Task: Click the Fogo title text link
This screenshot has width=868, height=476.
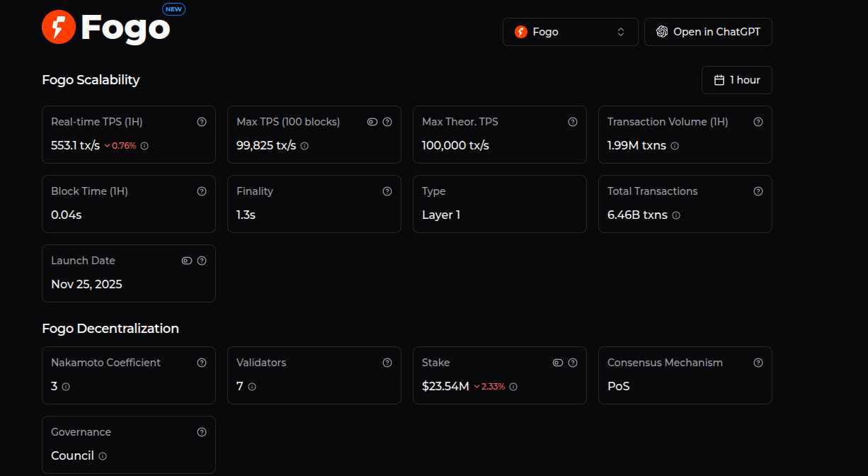Action: (x=125, y=28)
